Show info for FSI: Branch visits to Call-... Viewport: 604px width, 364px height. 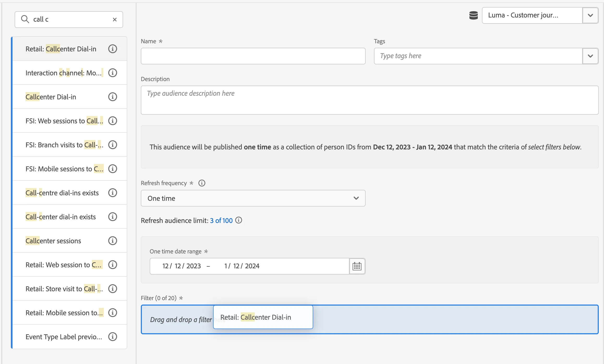(112, 145)
